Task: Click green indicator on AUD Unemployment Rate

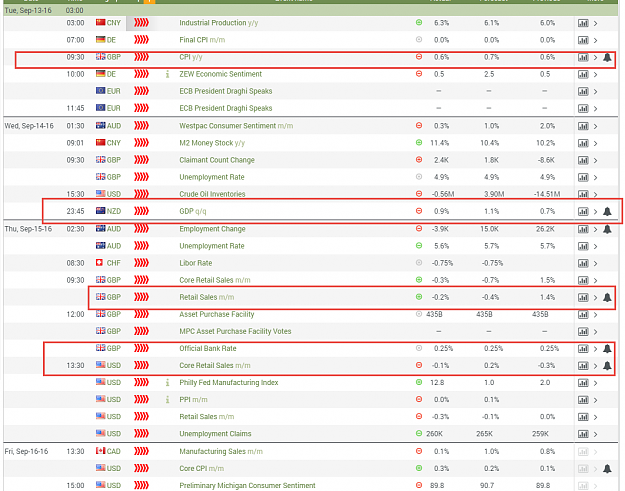Action: (x=419, y=246)
